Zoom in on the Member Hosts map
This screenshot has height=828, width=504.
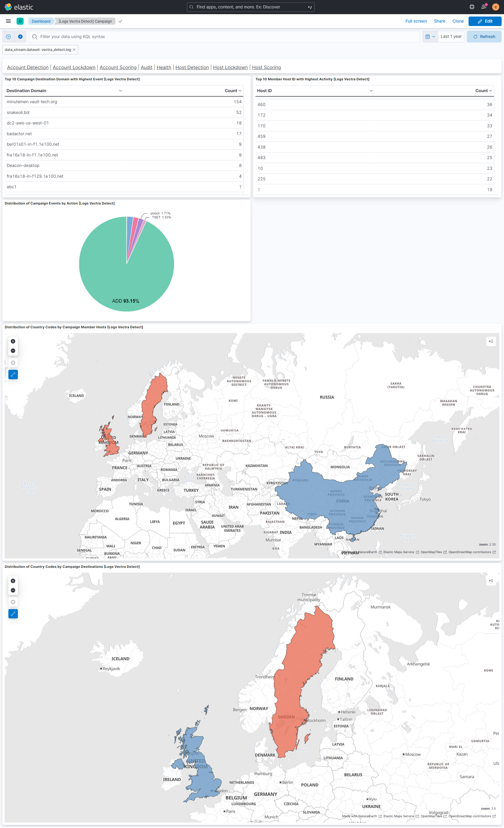pos(13,341)
